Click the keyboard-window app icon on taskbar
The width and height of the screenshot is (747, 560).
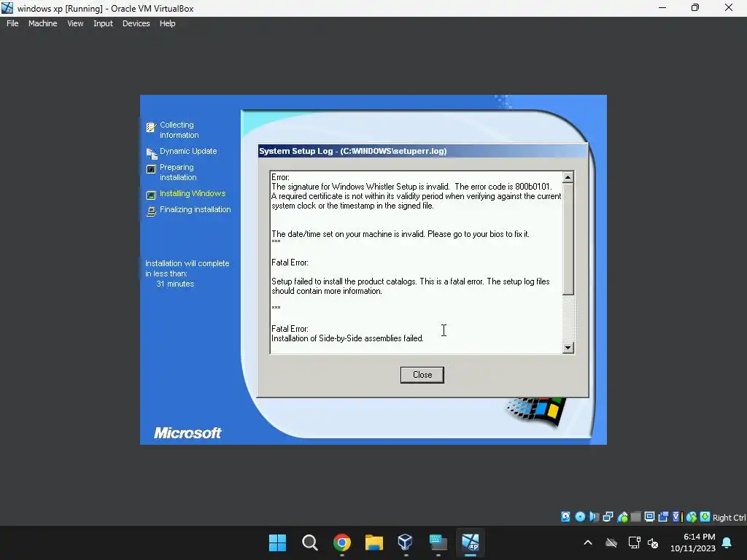click(438, 542)
